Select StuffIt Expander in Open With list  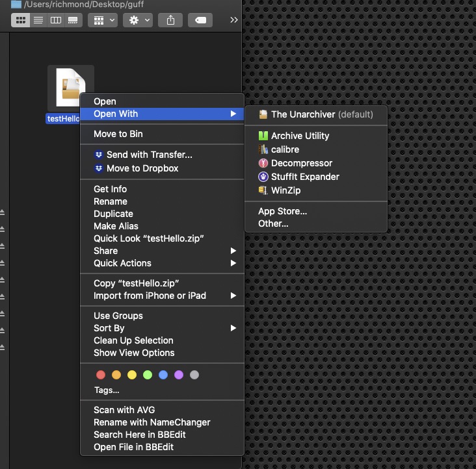(x=305, y=177)
